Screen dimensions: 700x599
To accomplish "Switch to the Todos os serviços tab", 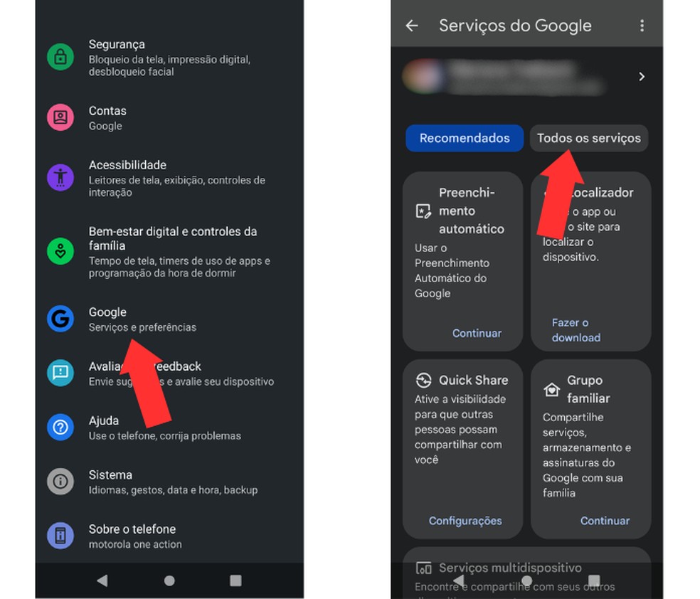I will (589, 138).
